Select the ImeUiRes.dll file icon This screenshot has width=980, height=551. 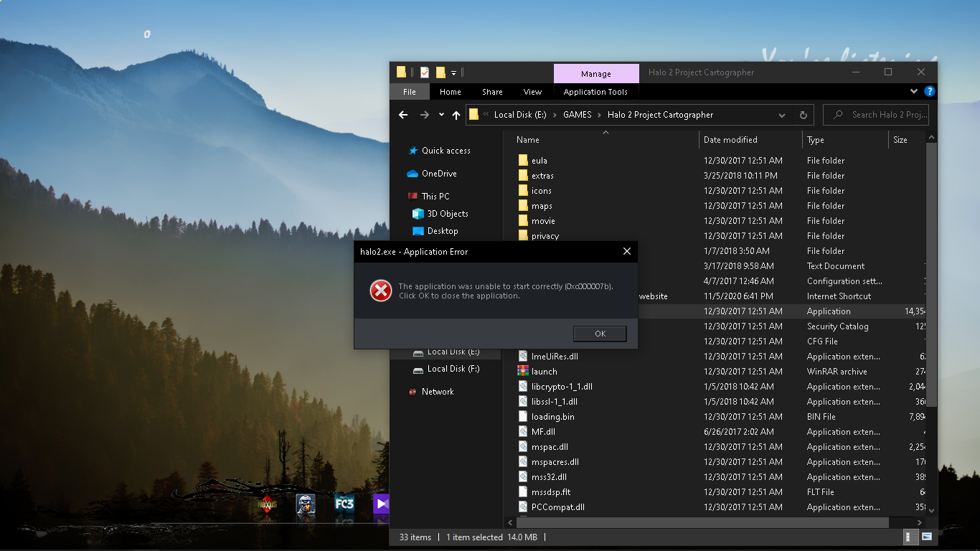click(x=524, y=357)
